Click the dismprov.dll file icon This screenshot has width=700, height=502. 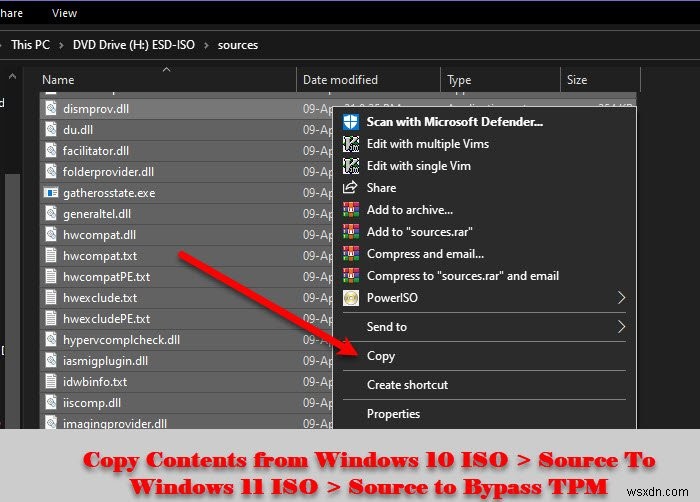pos(51,109)
